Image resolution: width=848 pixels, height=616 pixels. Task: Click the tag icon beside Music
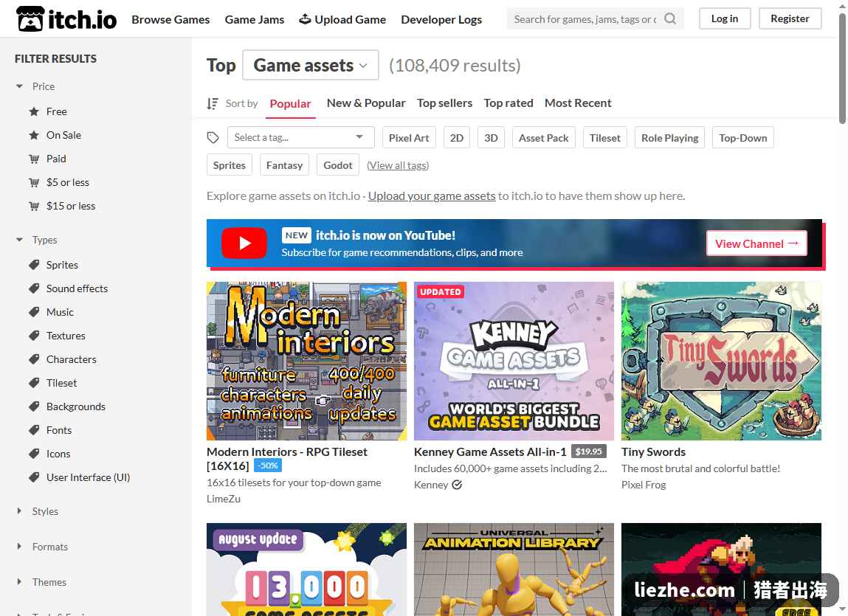point(34,312)
